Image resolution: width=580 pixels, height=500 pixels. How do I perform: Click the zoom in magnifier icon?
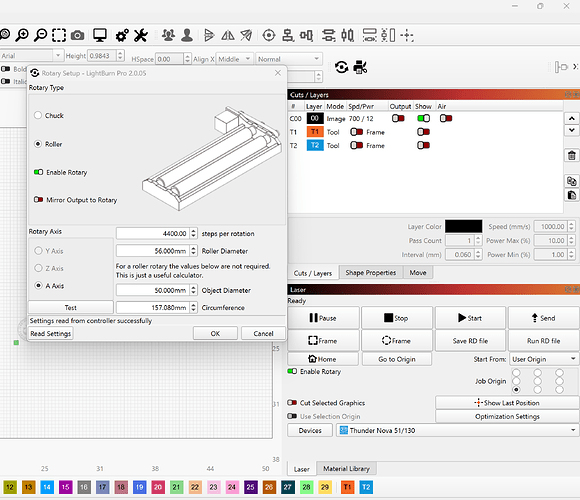click(22, 35)
